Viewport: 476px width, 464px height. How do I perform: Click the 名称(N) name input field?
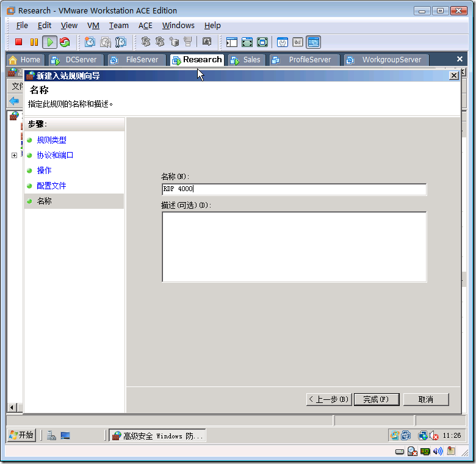click(x=294, y=189)
